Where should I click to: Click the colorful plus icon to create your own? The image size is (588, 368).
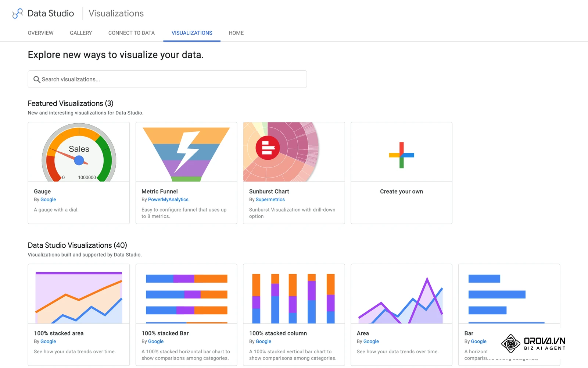[x=401, y=155]
